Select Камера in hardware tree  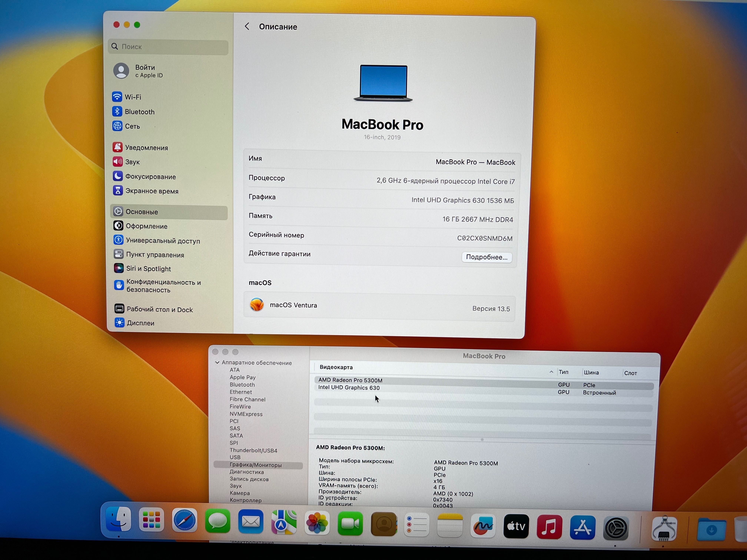point(240,493)
